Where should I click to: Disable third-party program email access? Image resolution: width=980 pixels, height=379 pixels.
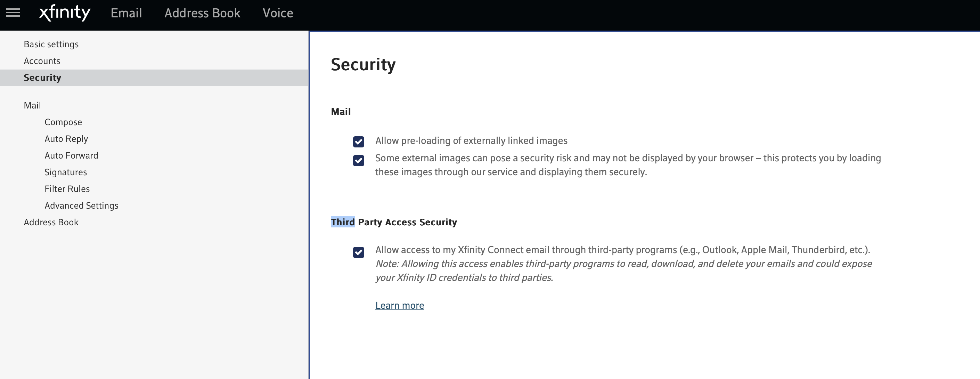point(359,251)
